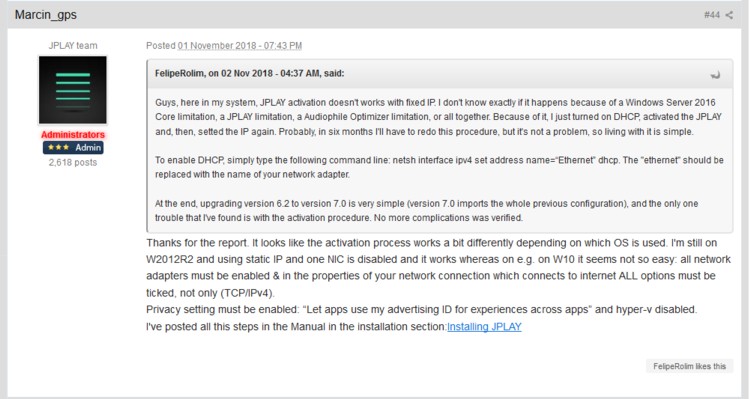Viewport: 750px width, 399px height.
Task: Click the Administrators group label
Action: pyautogui.click(x=73, y=134)
